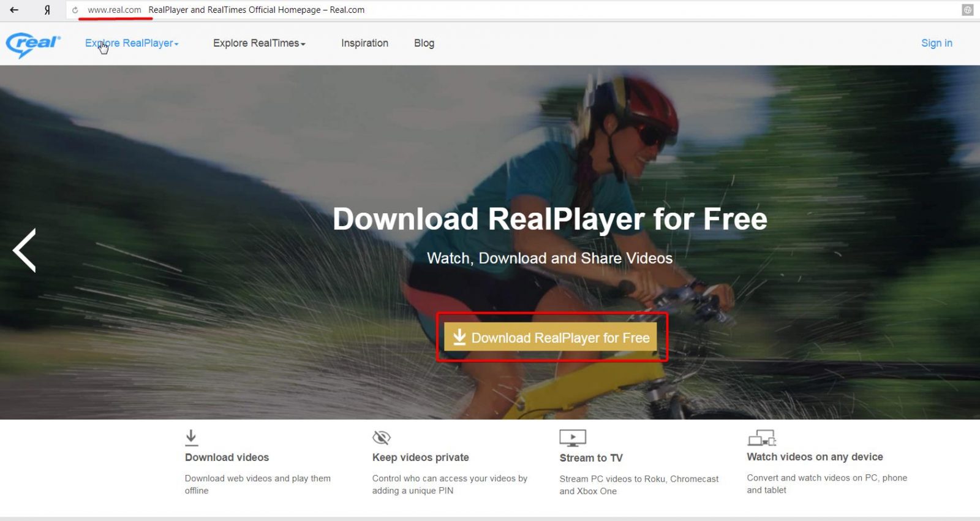Click the Keep videos private heading
Image resolution: width=980 pixels, height=521 pixels.
[x=420, y=457]
